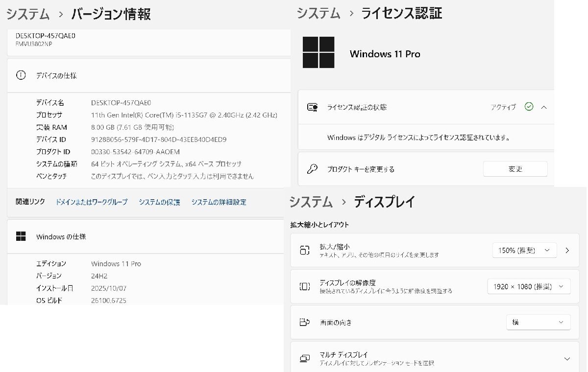Viewport: 588px width, 372px height.
Task: Expand the マルチ ディスプレイ section
Action: pos(567,358)
